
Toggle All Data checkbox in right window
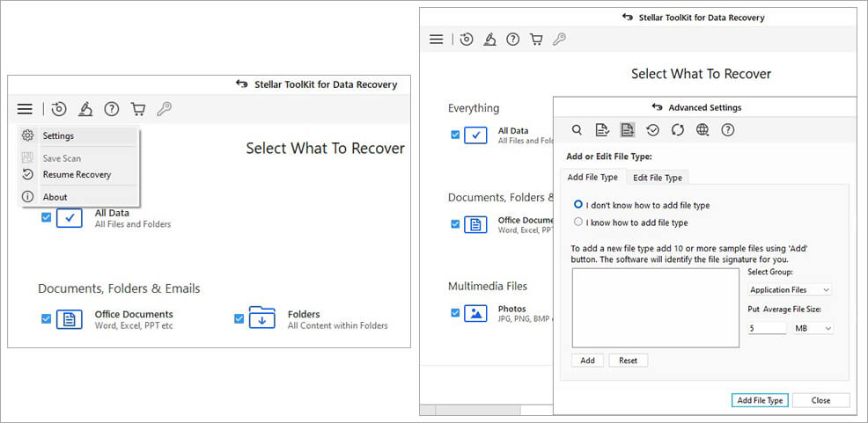click(455, 135)
